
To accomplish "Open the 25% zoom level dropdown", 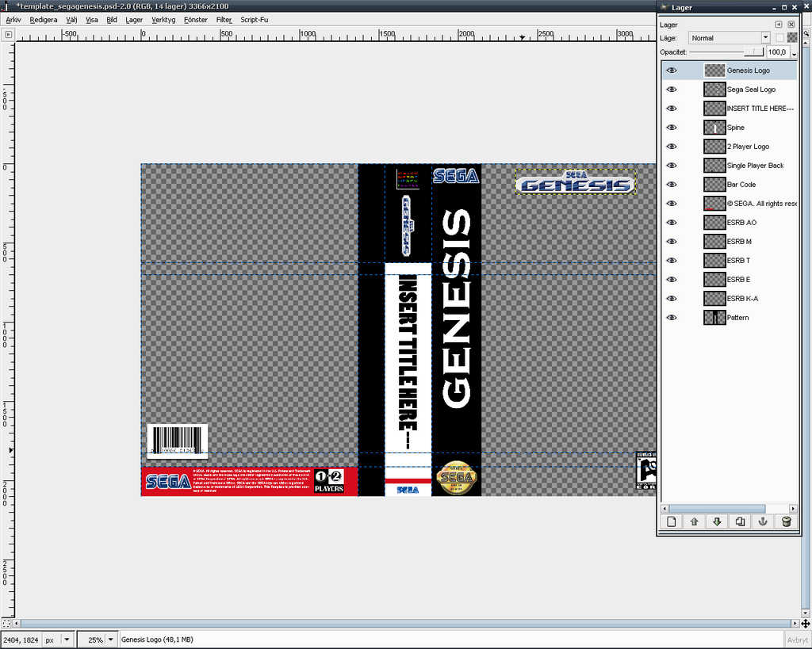I will tap(110, 639).
